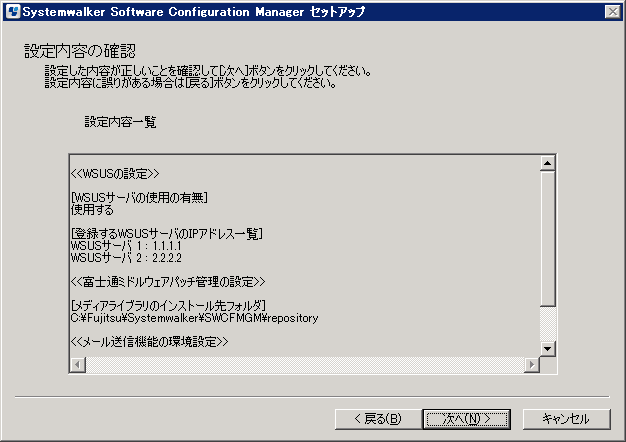Click WSUSサーバ 1 : 1.1.1.1 line
The height and width of the screenshot is (442, 626).
[x=126, y=246]
